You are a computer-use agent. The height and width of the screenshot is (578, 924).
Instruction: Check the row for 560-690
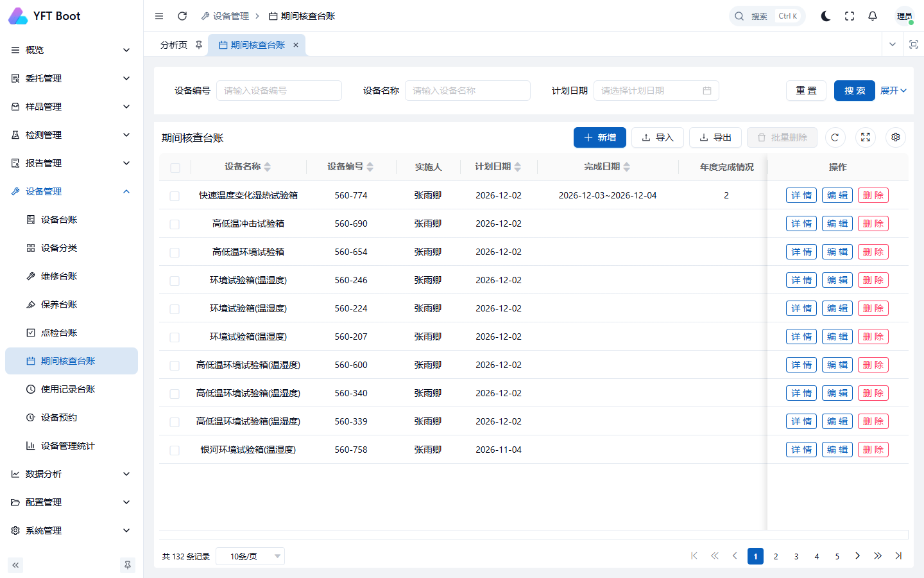[175, 224]
